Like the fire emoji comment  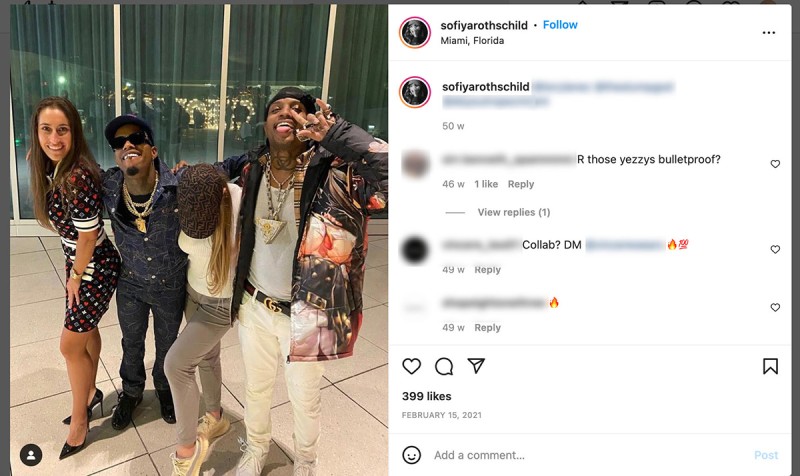click(775, 307)
